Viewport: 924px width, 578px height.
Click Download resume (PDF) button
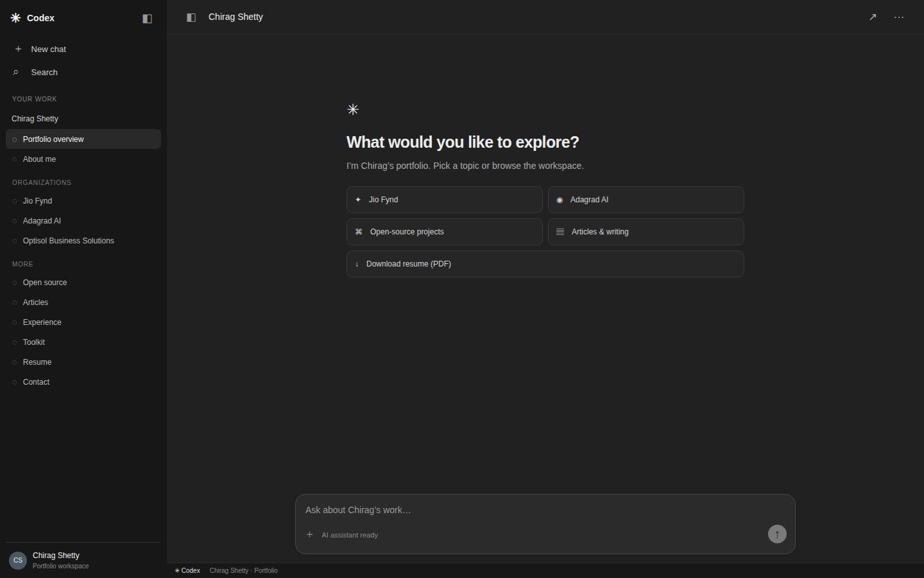[x=545, y=264]
